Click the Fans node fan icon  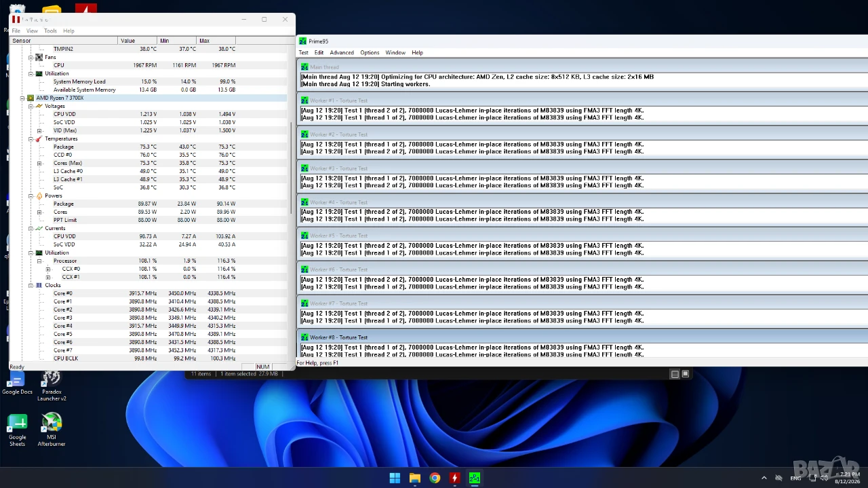39,57
